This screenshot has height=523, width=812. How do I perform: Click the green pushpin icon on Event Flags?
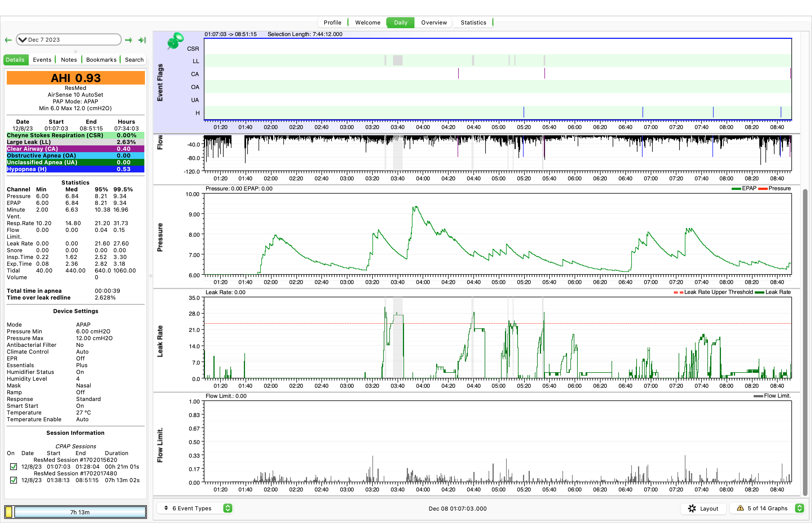click(x=175, y=41)
